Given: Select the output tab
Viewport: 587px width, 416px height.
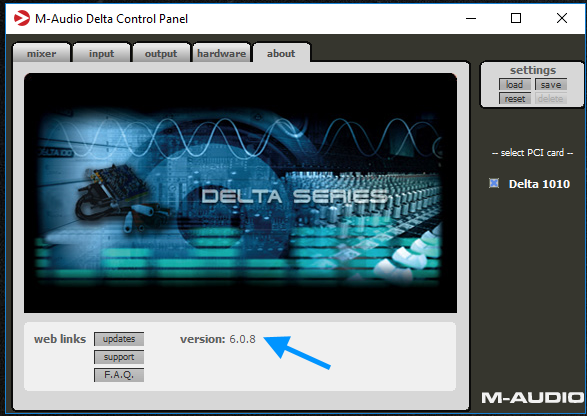Looking at the screenshot, I should (x=161, y=53).
